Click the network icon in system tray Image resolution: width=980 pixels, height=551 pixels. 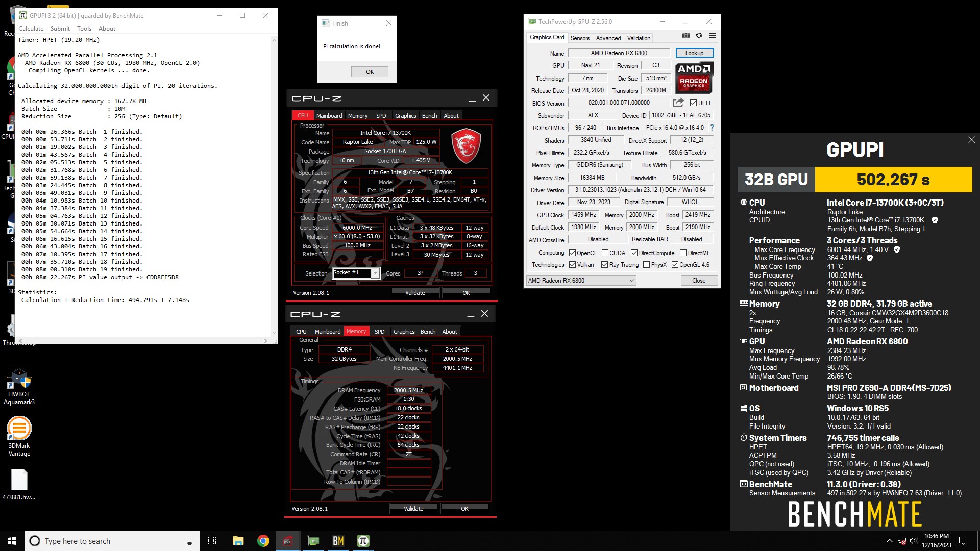902,541
